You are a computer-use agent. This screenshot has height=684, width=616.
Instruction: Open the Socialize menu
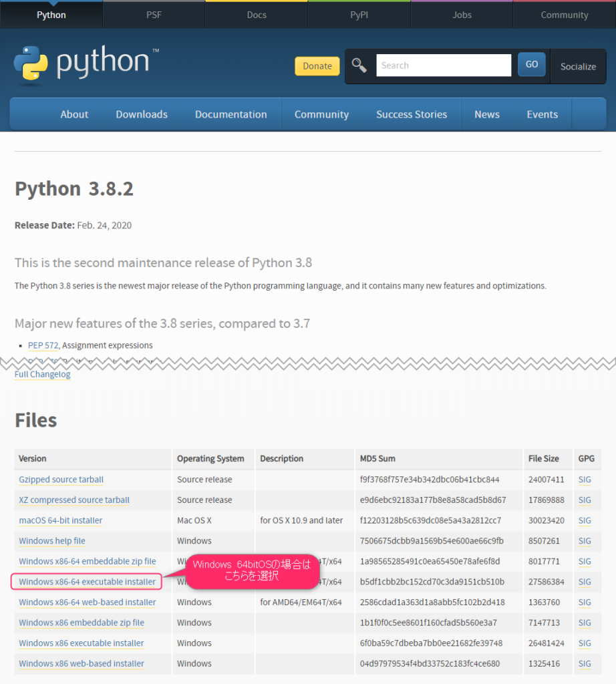click(578, 66)
